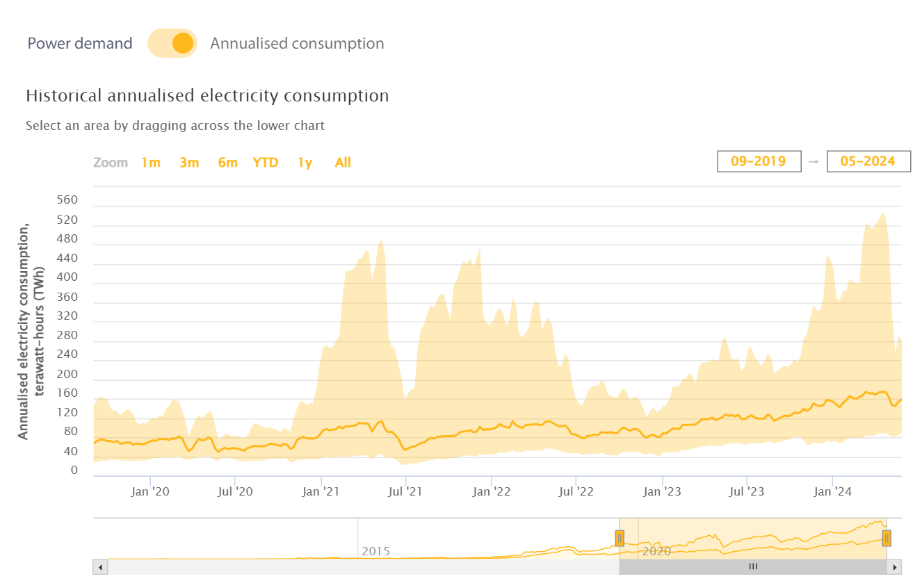Click the grip icon on scrollbar thumb
Viewport: 922px width, 588px height.
click(753, 566)
